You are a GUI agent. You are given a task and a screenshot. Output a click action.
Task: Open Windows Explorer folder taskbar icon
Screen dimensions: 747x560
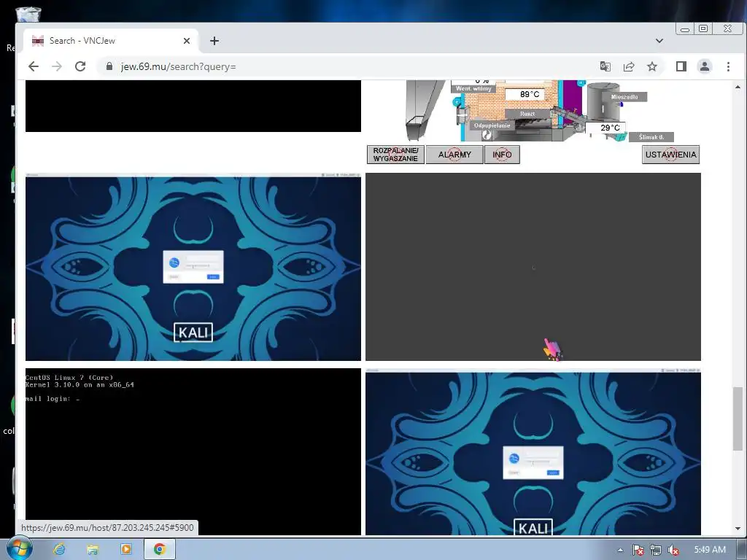[93, 549]
